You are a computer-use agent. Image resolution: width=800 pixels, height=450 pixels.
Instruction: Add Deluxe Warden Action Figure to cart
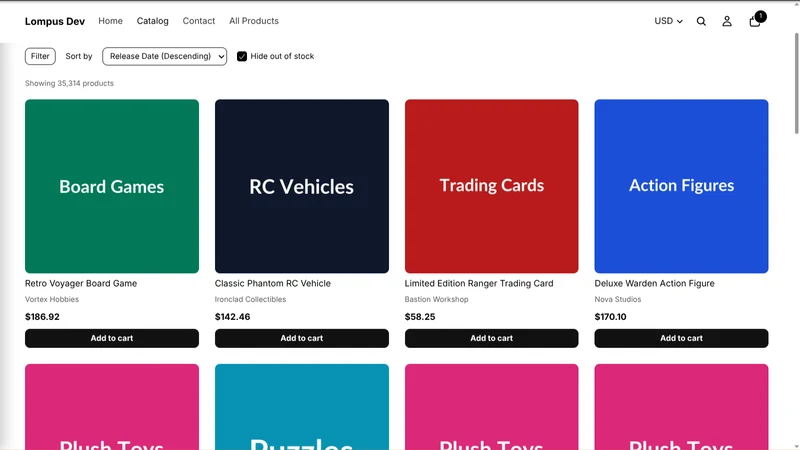[x=681, y=338]
